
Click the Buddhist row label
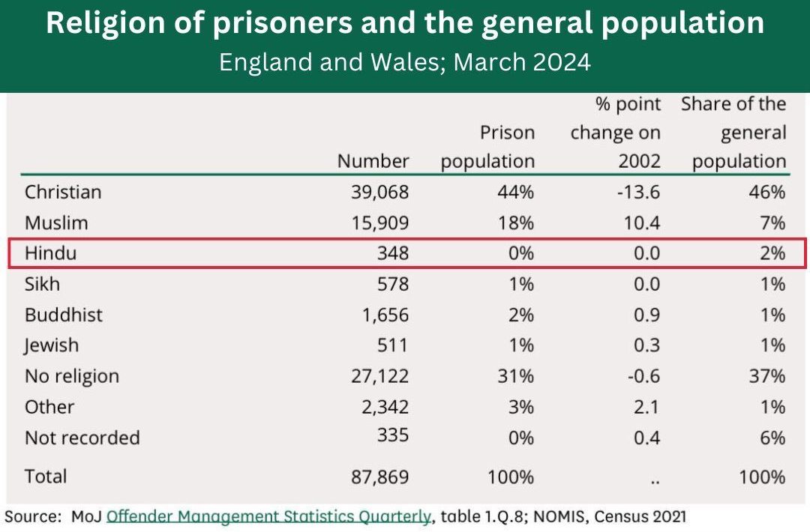coord(64,315)
